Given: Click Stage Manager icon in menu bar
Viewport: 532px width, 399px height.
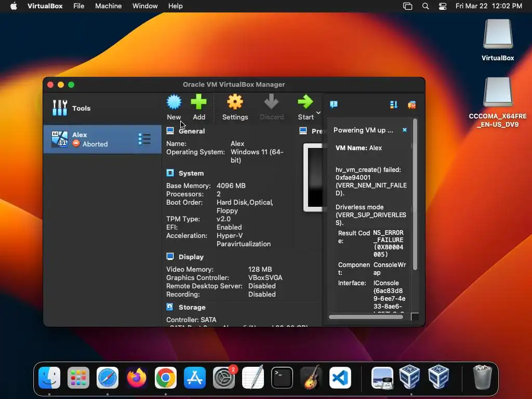Looking at the screenshot, I should point(407,6).
